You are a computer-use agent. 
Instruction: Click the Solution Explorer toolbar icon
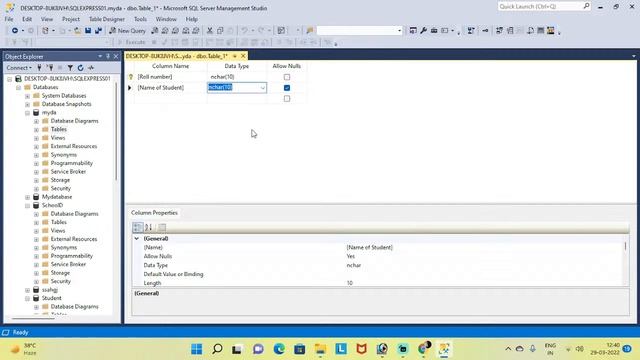point(413,31)
